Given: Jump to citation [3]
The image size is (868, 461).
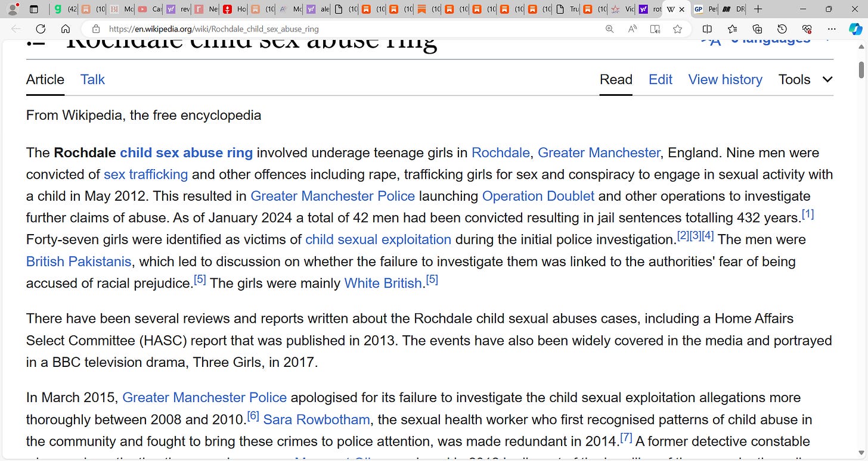Looking at the screenshot, I should click(695, 236).
